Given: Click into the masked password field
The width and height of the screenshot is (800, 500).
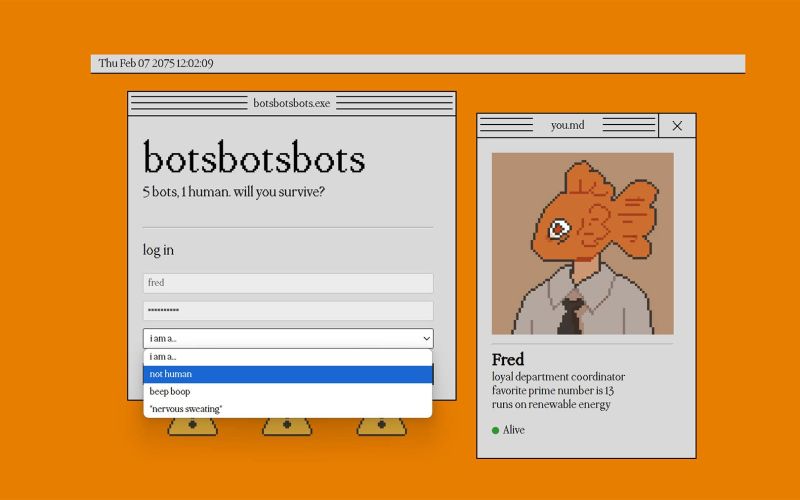Looking at the screenshot, I should [288, 311].
